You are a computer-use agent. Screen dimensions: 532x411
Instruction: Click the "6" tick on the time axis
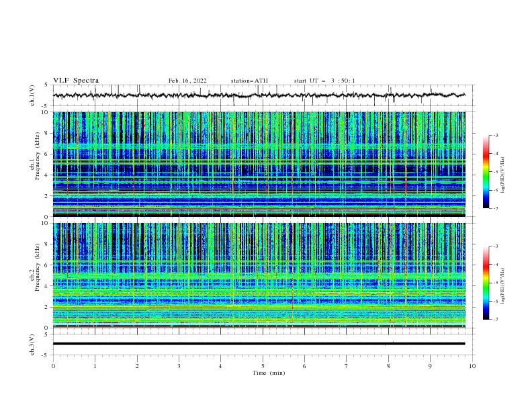click(304, 366)
